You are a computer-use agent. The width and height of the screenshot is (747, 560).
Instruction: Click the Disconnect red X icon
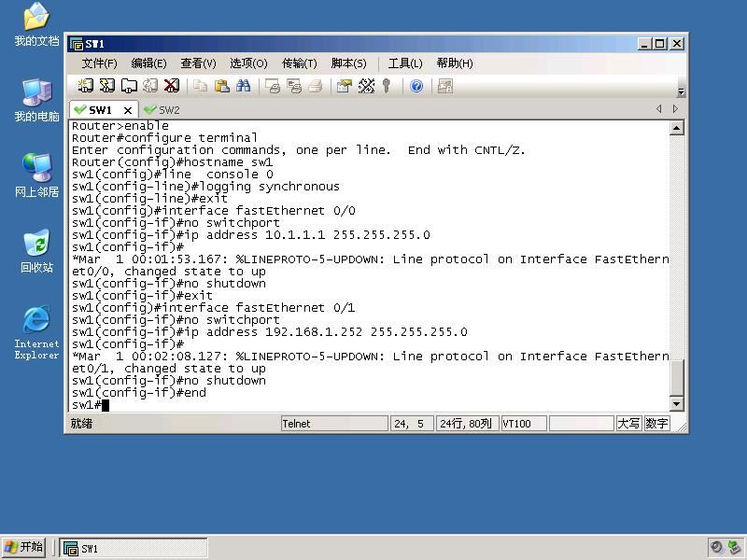click(172, 86)
